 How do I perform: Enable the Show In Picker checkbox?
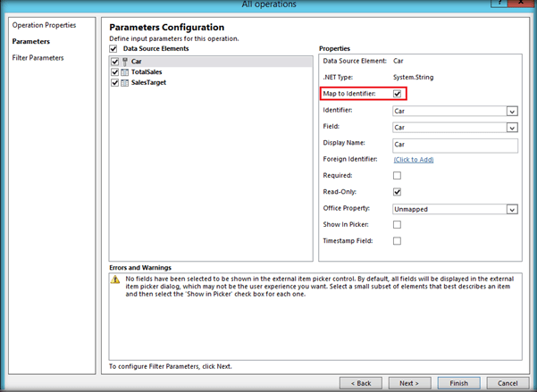(x=398, y=225)
